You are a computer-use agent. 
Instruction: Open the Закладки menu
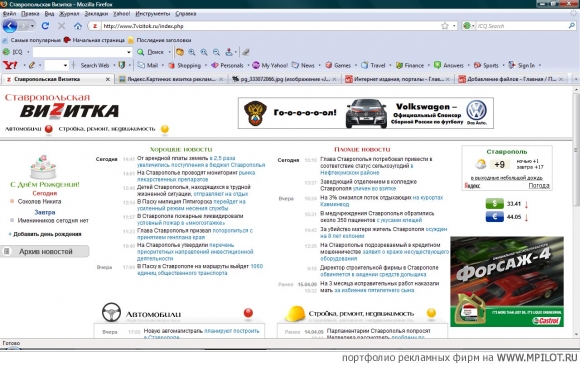click(x=96, y=14)
